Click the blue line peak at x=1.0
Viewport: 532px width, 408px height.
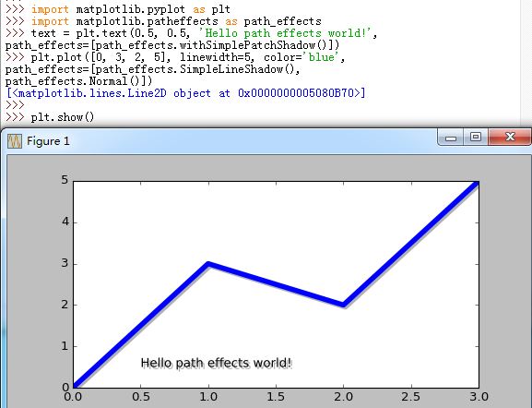[x=208, y=264]
